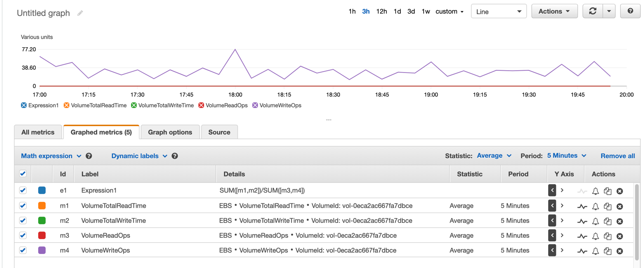
Task: Remove the VolumeWriteOps metric with X icon
Action: coord(620,251)
